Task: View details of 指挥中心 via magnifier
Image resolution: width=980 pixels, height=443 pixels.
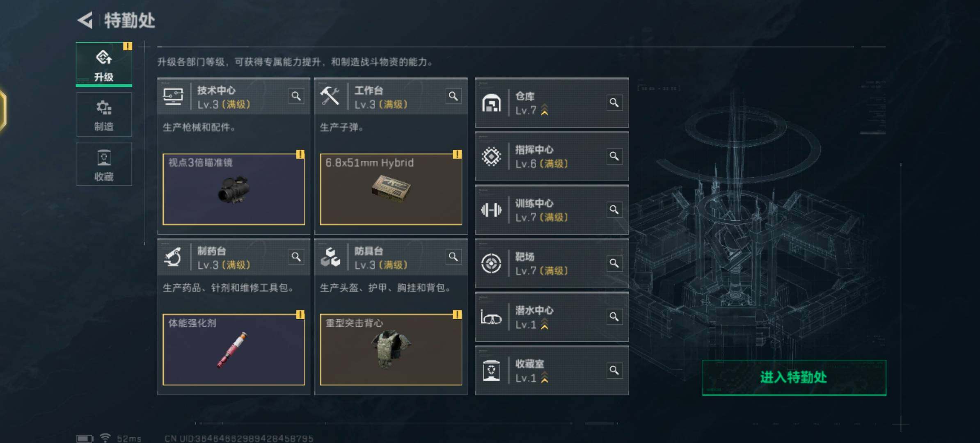Action: pyautogui.click(x=614, y=156)
